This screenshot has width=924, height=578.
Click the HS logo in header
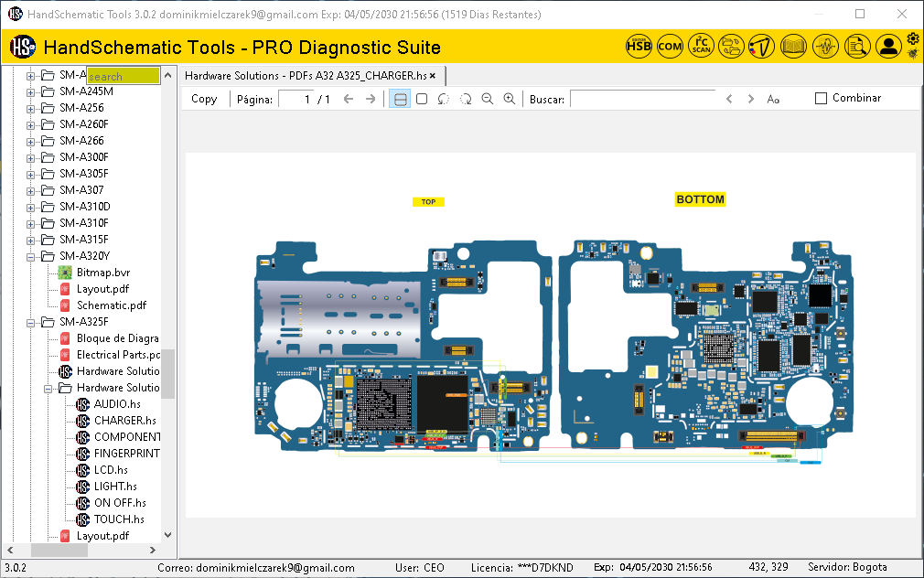click(x=23, y=47)
